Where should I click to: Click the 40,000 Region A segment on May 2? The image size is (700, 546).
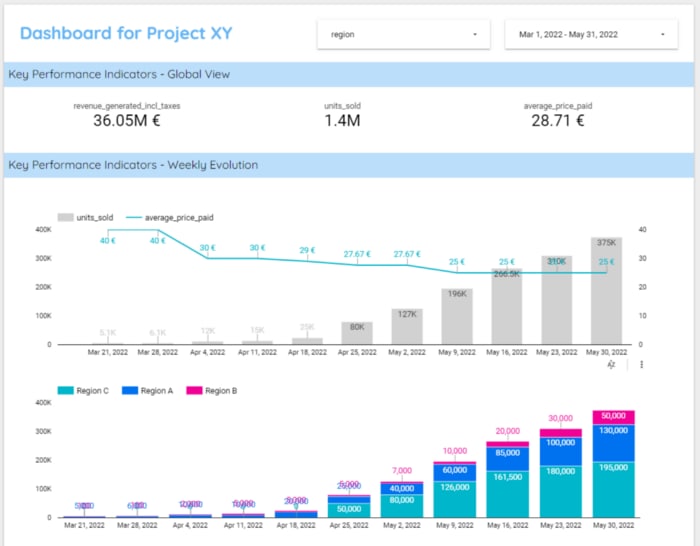tap(402, 488)
